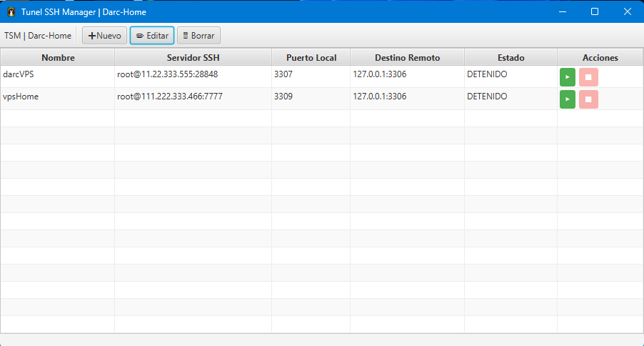Select the darcVPS row name cell
The width and height of the screenshot is (644, 346).
click(18, 74)
